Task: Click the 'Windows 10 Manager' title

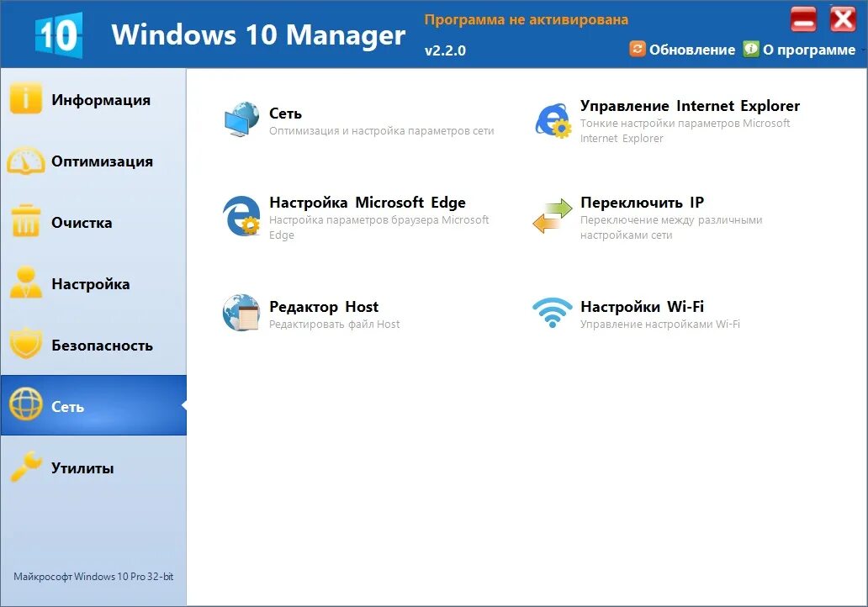Action: coord(258,34)
